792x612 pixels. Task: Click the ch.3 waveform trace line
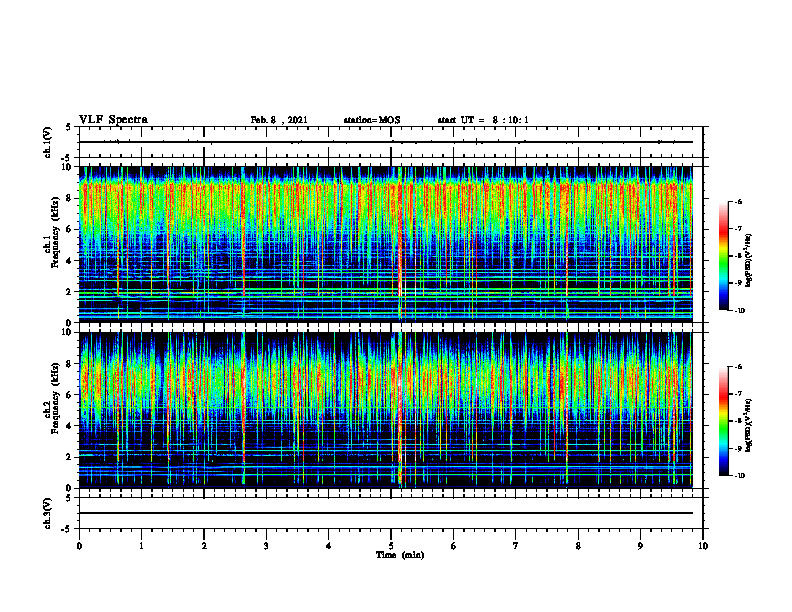pyautogui.click(x=385, y=513)
